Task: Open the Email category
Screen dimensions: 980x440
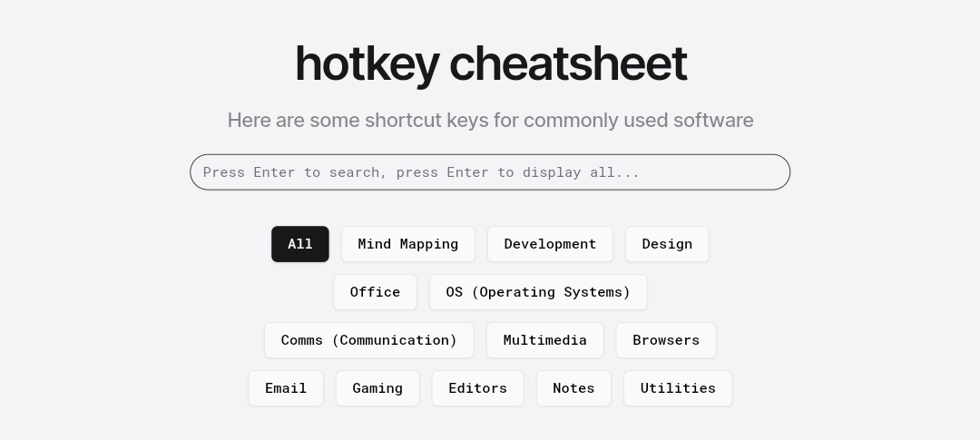Action: point(286,388)
